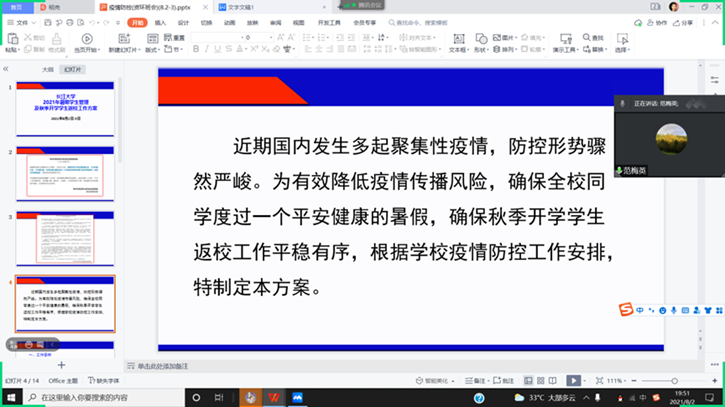Click the zoom slider in status bar
The image size is (725, 407).
click(x=670, y=381)
